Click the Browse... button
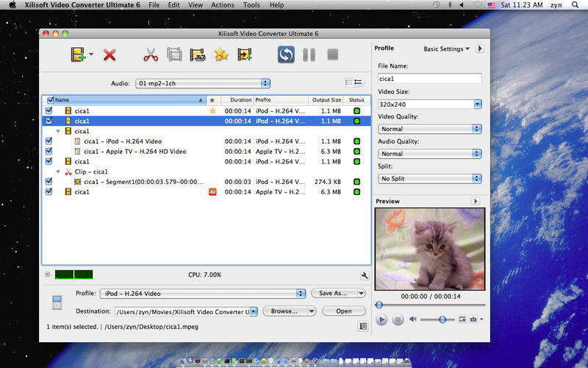 click(284, 311)
